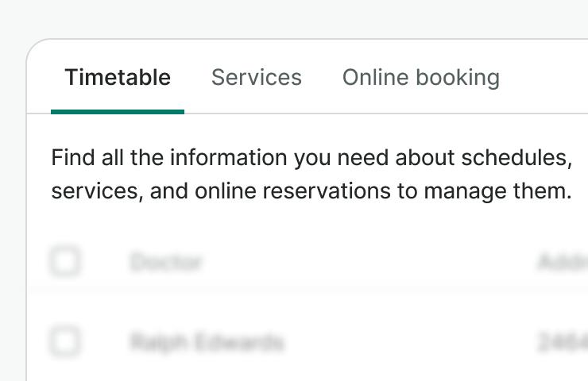This screenshot has width=588, height=381.
Task: Click the address cell starting with 2464
Action: point(563,343)
